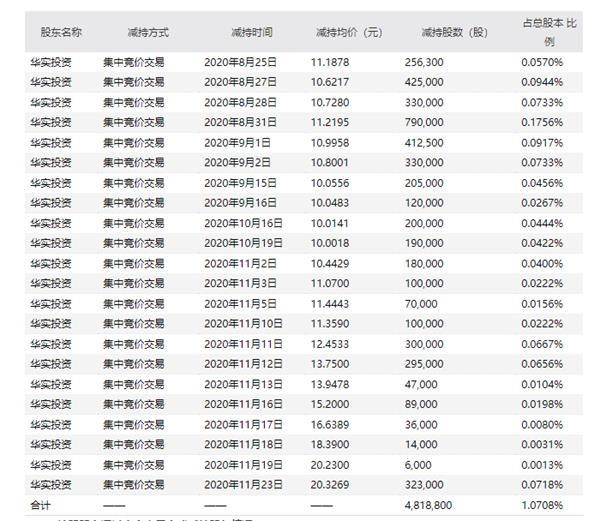
Task: Select the 占总股本比例 column header
Action: 549,32
